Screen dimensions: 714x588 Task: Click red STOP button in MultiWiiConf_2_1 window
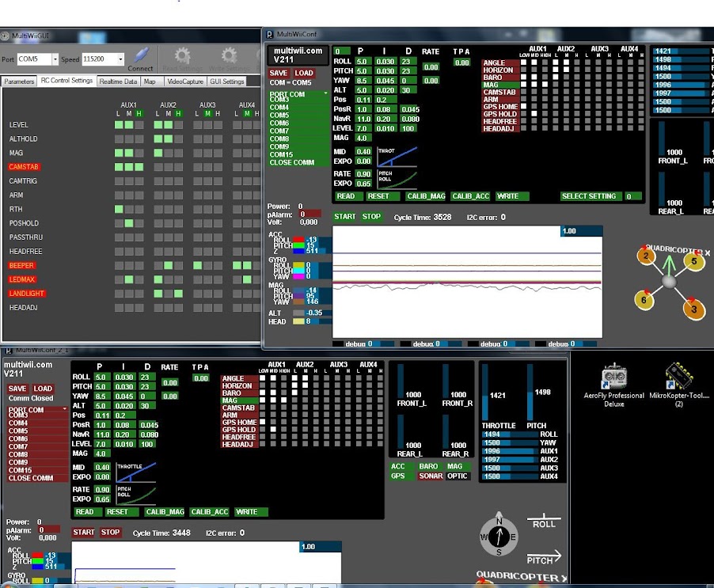coord(110,533)
